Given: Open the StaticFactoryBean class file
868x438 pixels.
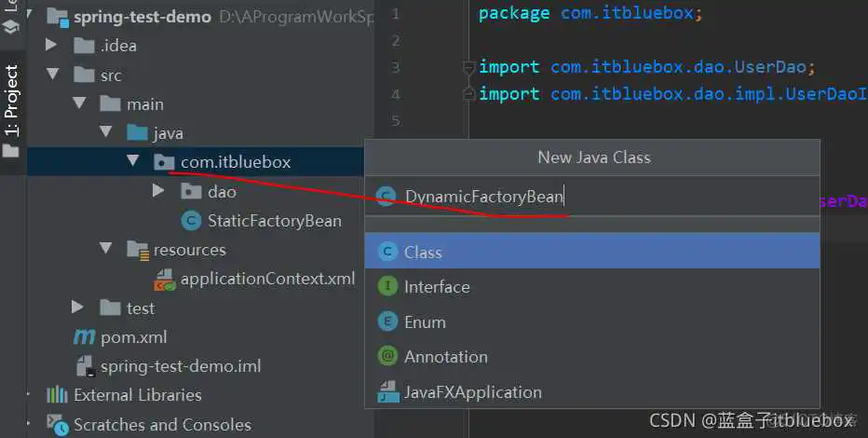Looking at the screenshot, I should click(274, 222).
